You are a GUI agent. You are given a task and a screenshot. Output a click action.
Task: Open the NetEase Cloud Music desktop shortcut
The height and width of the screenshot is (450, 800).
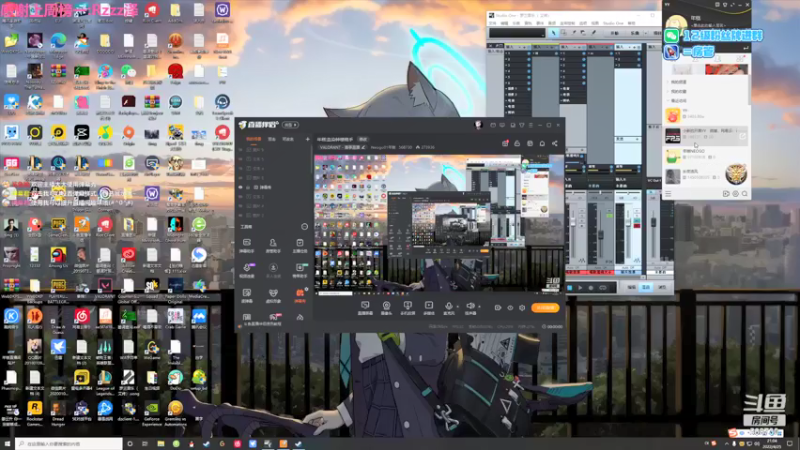pos(82,319)
